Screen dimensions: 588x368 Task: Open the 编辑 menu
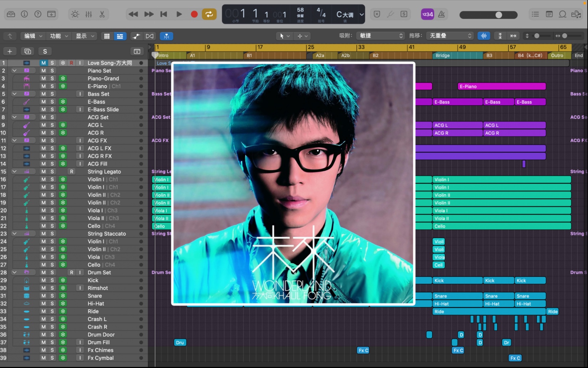click(x=32, y=36)
